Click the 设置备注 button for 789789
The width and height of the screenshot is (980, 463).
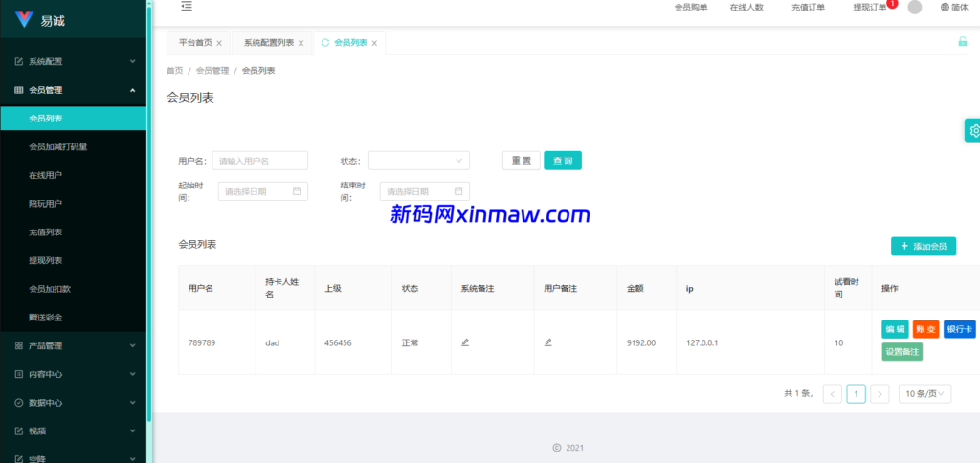pos(902,352)
